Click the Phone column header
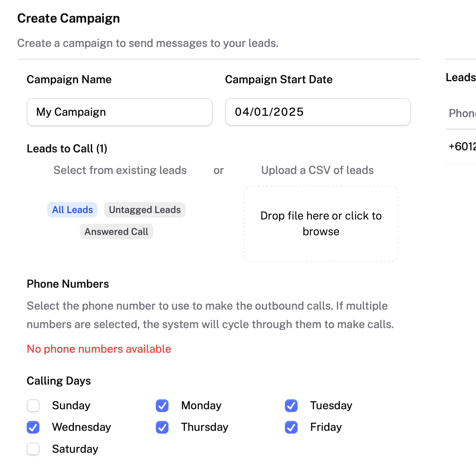The width and height of the screenshot is (476, 474). click(x=462, y=113)
